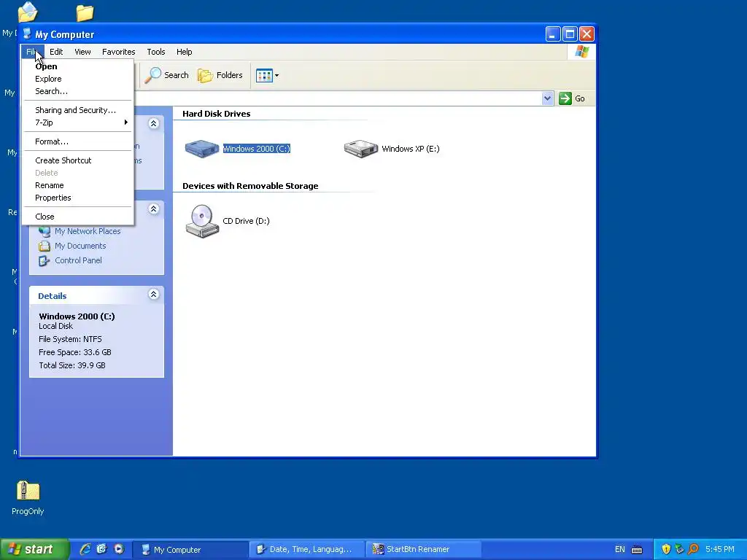Open the Favorites menu
747x560 pixels.
119,52
